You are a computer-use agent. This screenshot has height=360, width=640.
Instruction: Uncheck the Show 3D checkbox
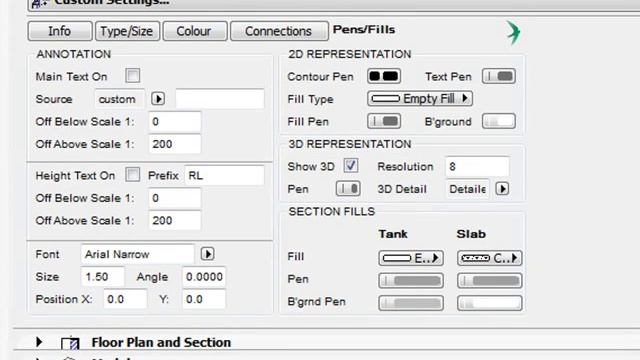point(351,166)
